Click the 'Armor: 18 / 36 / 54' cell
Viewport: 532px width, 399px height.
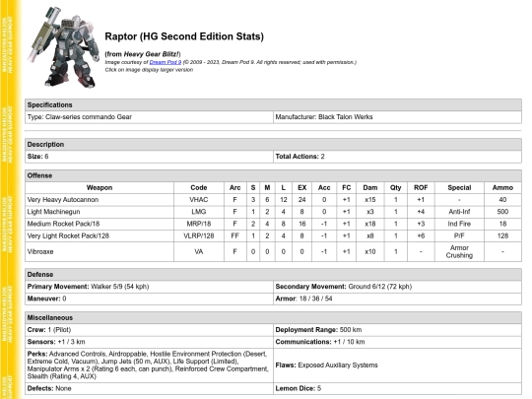tap(397, 299)
